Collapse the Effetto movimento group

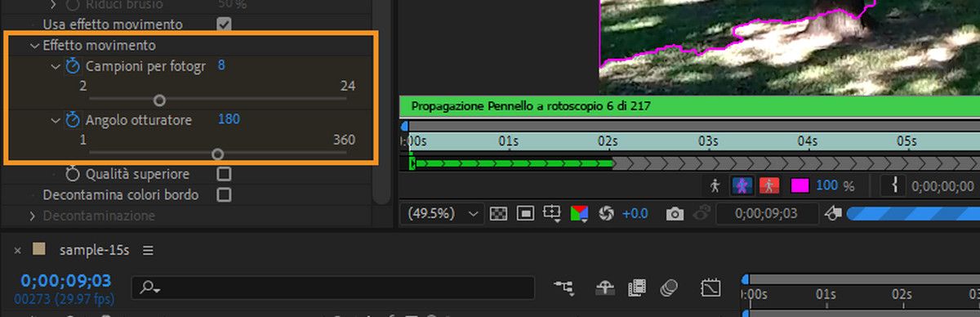[34, 46]
